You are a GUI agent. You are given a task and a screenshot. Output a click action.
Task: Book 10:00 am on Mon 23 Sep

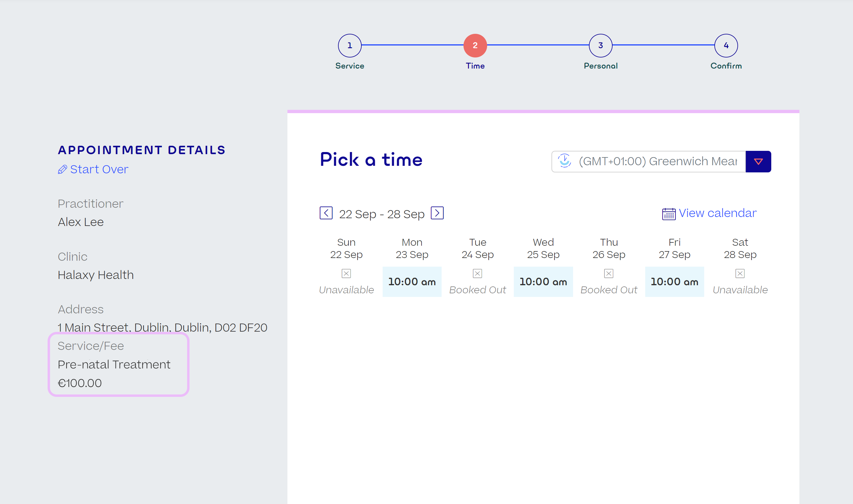coord(412,282)
